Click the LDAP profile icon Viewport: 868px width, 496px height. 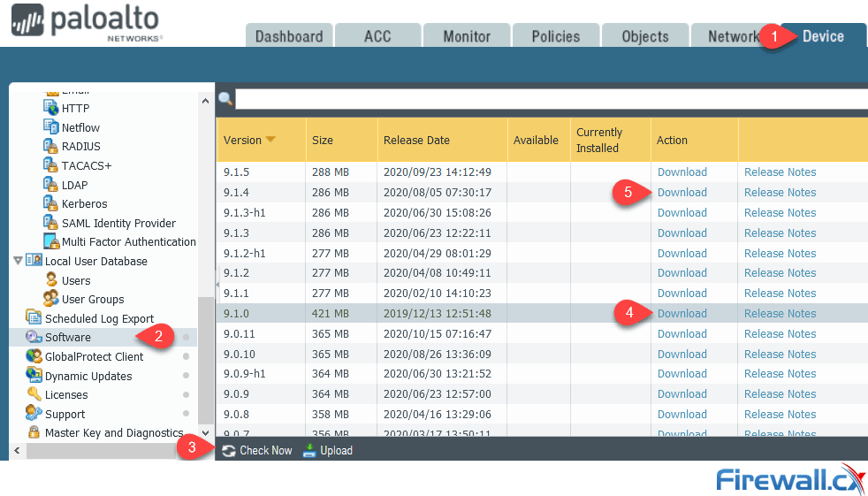coord(51,184)
